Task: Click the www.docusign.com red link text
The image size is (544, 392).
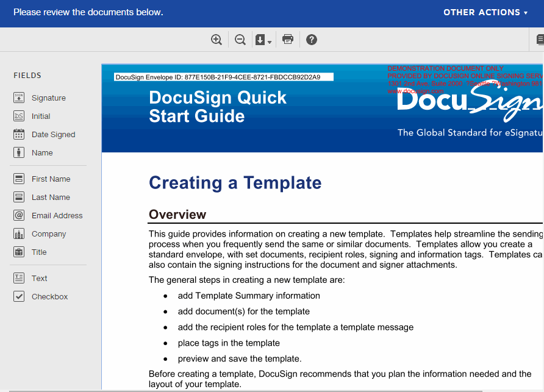Action: point(415,91)
